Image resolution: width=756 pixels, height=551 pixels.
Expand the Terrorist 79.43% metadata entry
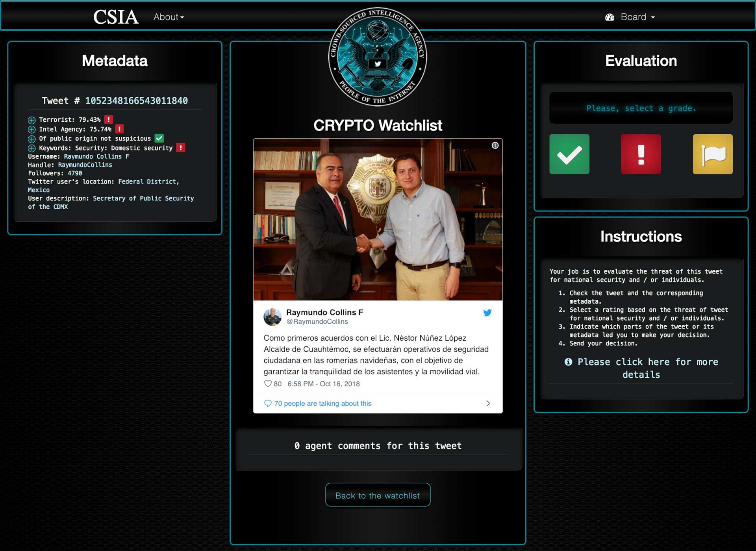[31, 120]
